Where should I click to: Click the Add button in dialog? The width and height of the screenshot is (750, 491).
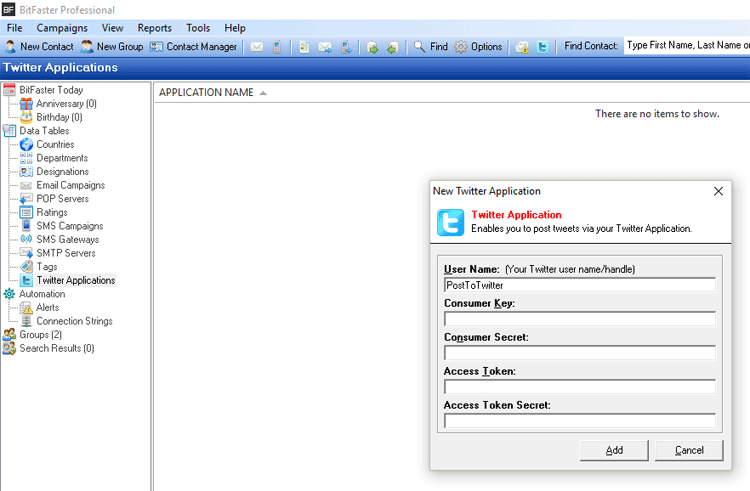[614, 450]
